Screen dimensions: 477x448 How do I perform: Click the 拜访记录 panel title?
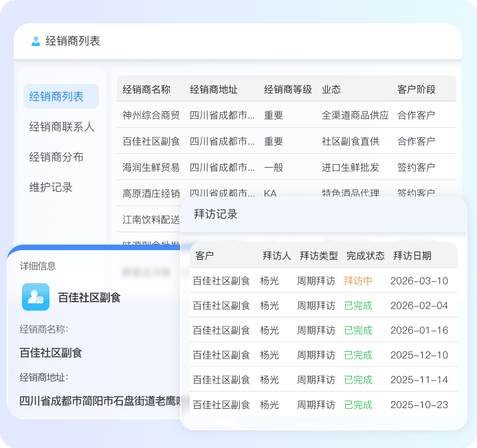216,214
